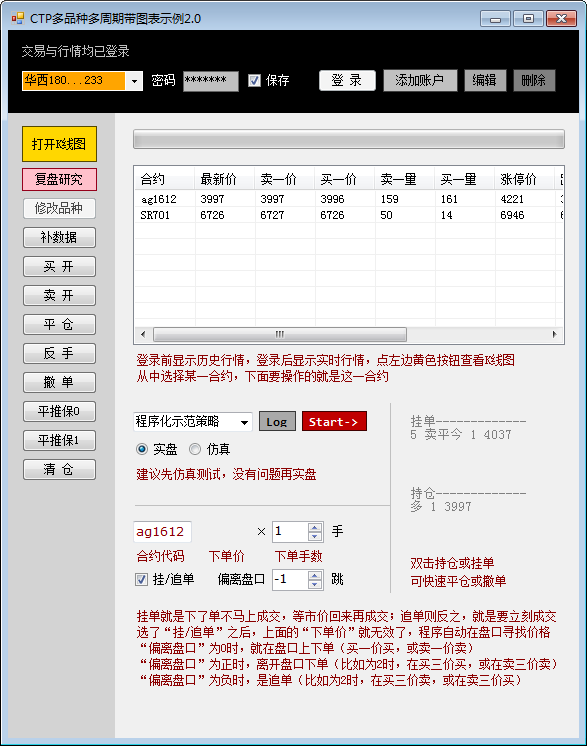Click the 买一价 column header
Image resolution: width=587 pixels, height=746 pixels.
[x=344, y=179]
